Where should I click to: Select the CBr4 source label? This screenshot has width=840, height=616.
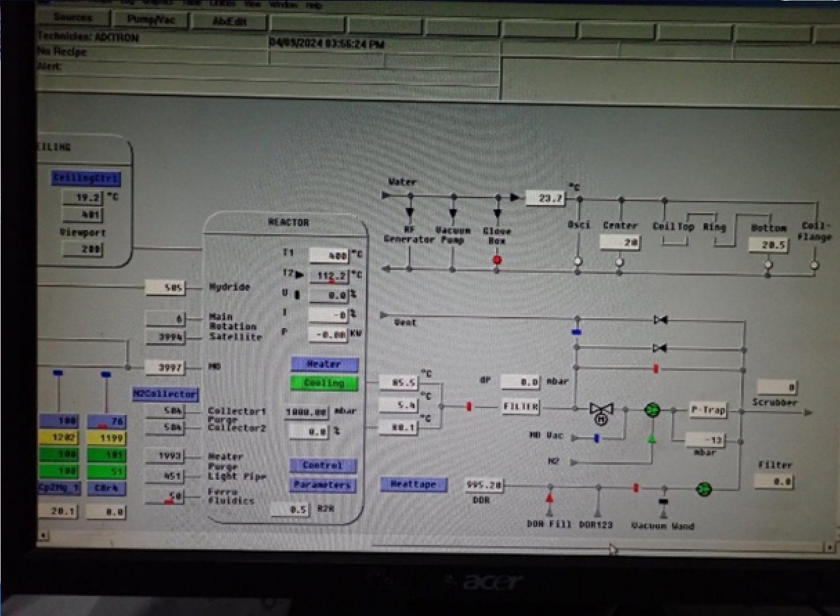(x=106, y=488)
